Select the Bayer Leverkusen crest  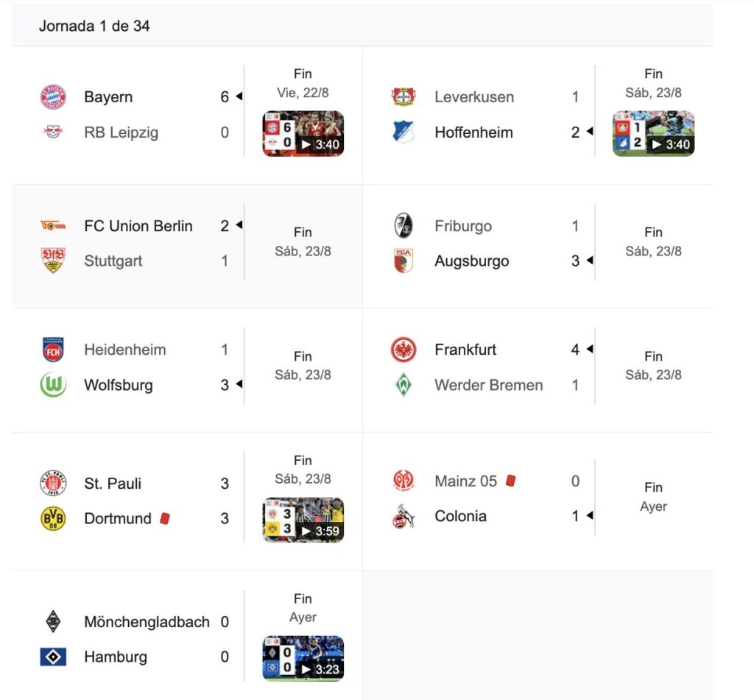click(404, 96)
